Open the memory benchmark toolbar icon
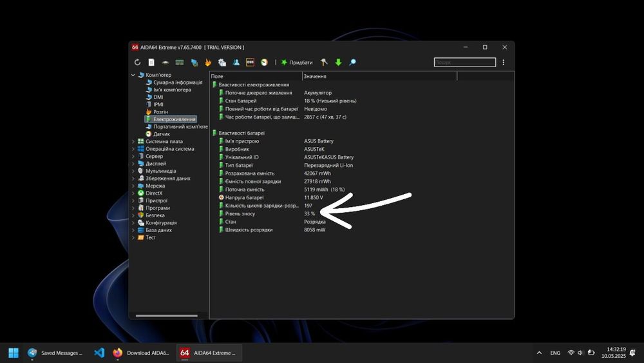 pos(180,62)
